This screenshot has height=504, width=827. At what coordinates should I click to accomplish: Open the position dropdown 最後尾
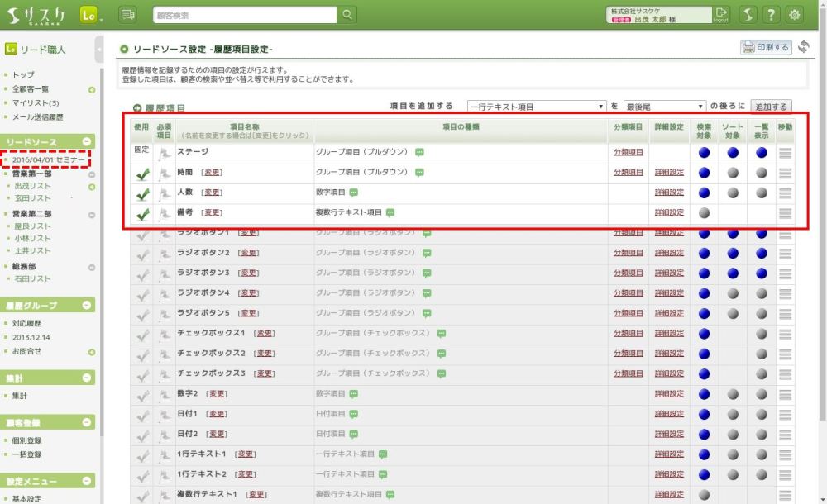[x=665, y=107]
